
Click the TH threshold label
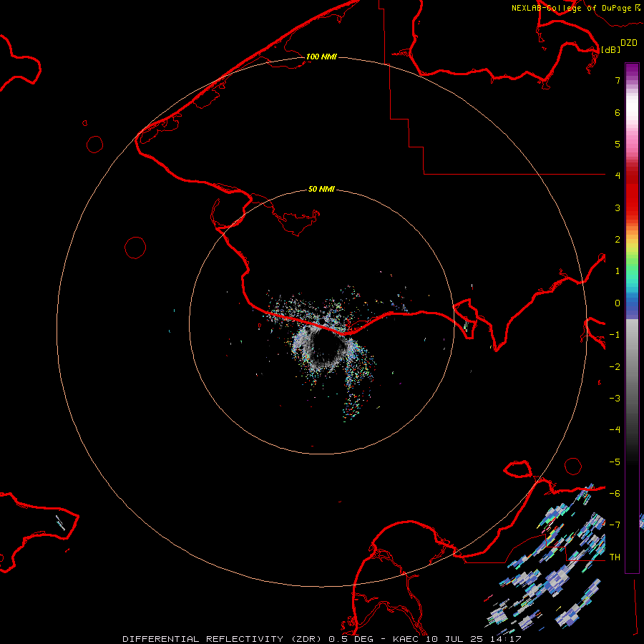[615, 557]
